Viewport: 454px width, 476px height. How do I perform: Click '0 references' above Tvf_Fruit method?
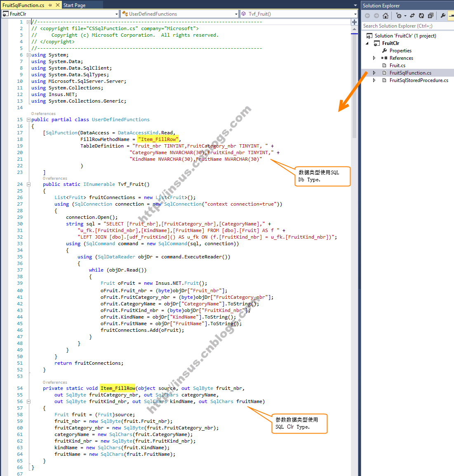(x=55, y=178)
